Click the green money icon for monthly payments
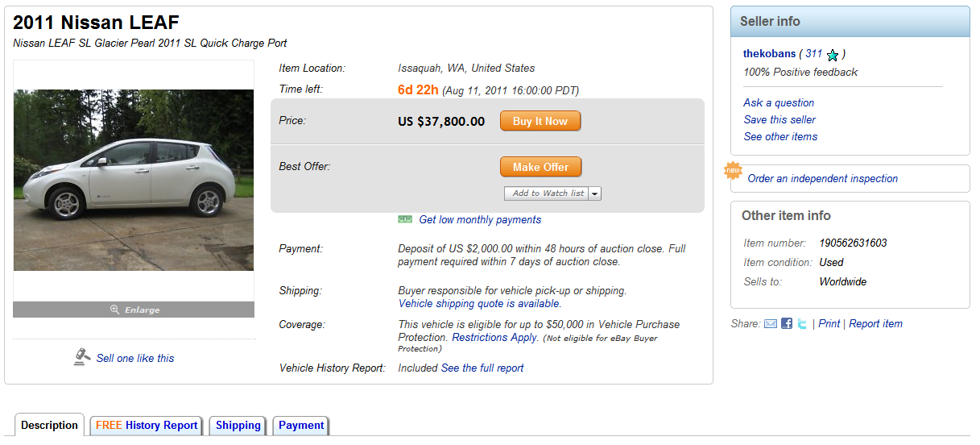 point(405,219)
